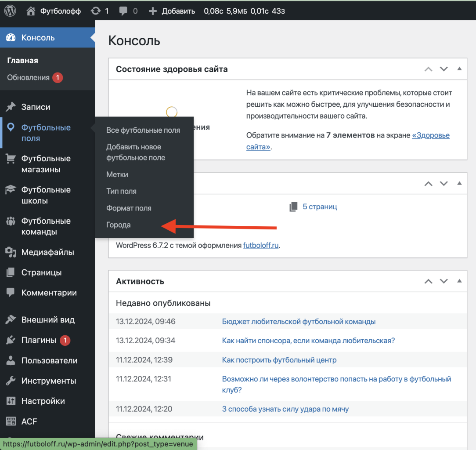476x450 pixels.
Task: Move the Активность panel down
Action: pyautogui.click(x=444, y=281)
